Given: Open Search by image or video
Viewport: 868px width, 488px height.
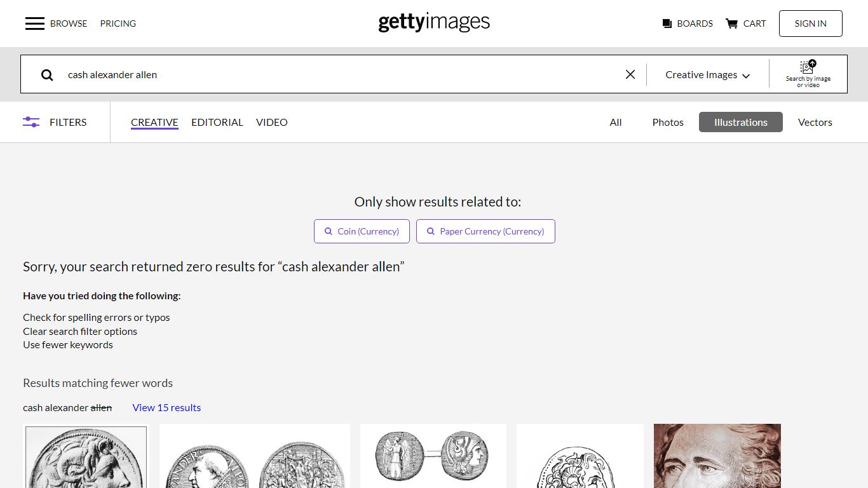Looking at the screenshot, I should 808,74.
